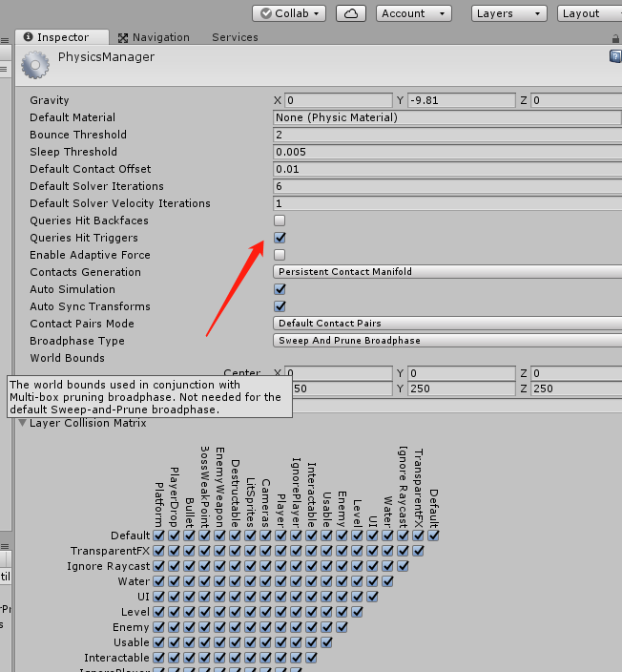Open Contacts Generation dropdown
The width and height of the screenshot is (622, 672).
(447, 272)
